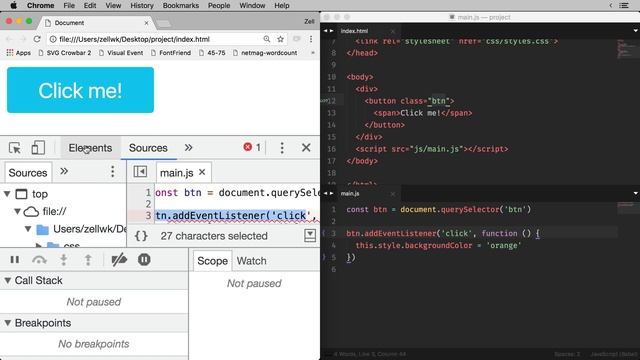Open the netmag-wordcount bookmark

click(265, 53)
